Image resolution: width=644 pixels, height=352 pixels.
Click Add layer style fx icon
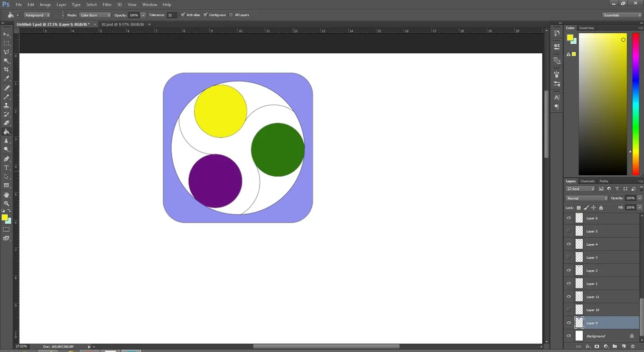point(588,346)
